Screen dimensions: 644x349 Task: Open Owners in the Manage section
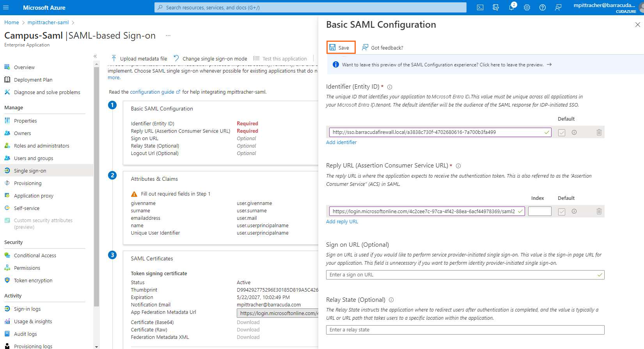[22, 133]
